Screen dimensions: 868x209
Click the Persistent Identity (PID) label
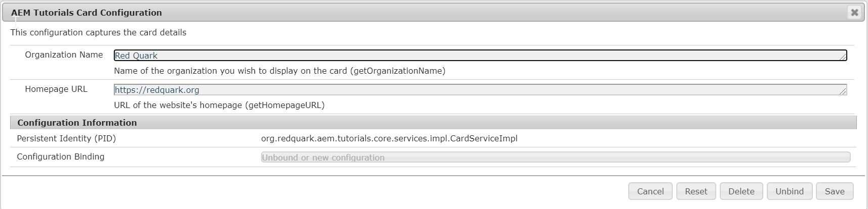(x=66, y=138)
